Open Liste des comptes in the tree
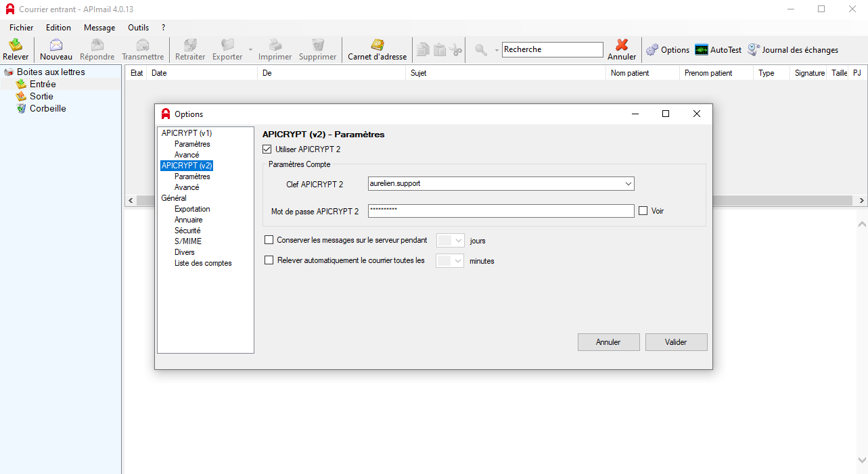 pos(203,263)
